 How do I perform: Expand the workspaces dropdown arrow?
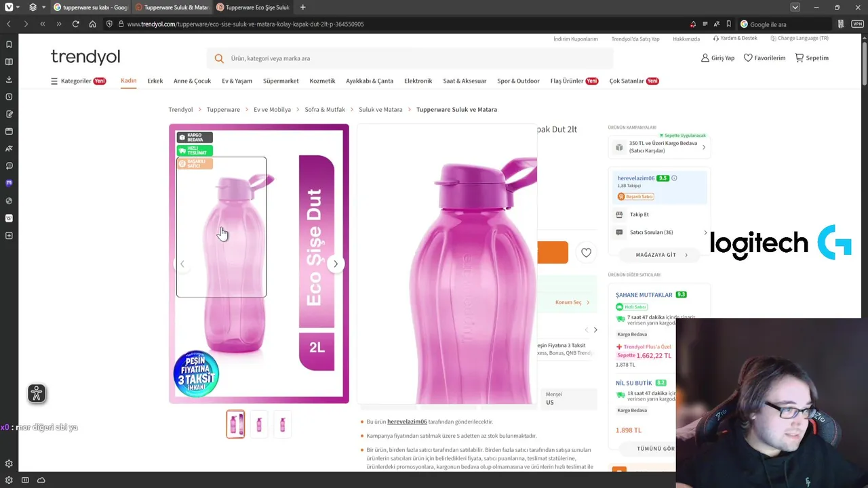click(44, 7)
